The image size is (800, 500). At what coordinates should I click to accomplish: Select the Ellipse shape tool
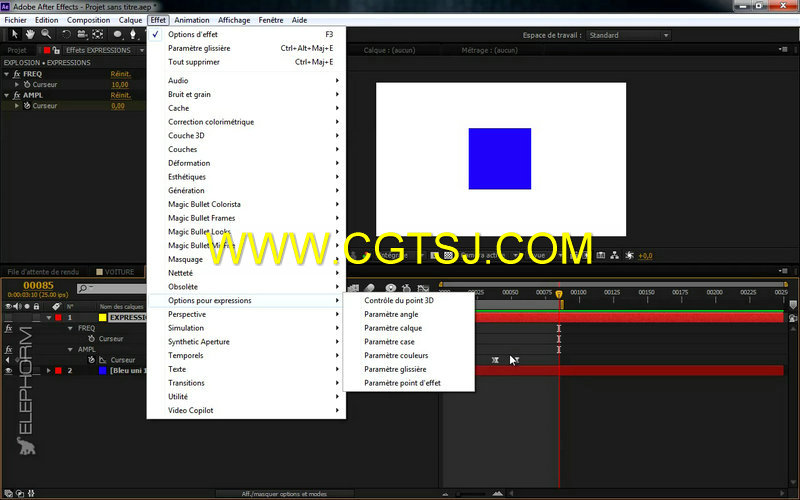click(118, 34)
